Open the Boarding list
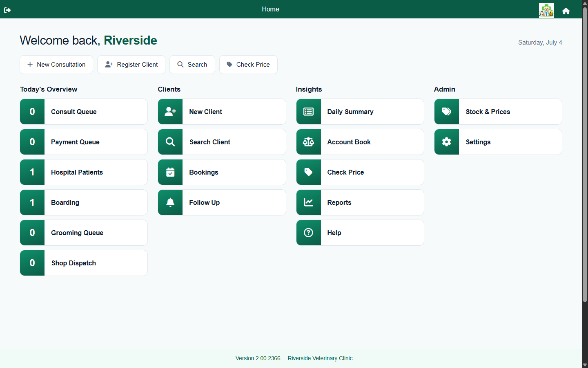 coord(84,202)
